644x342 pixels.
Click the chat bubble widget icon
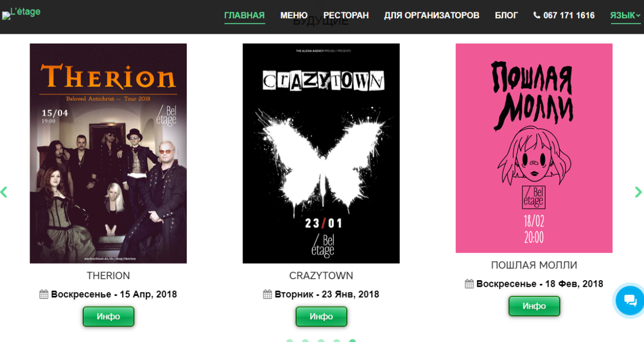coord(630,300)
